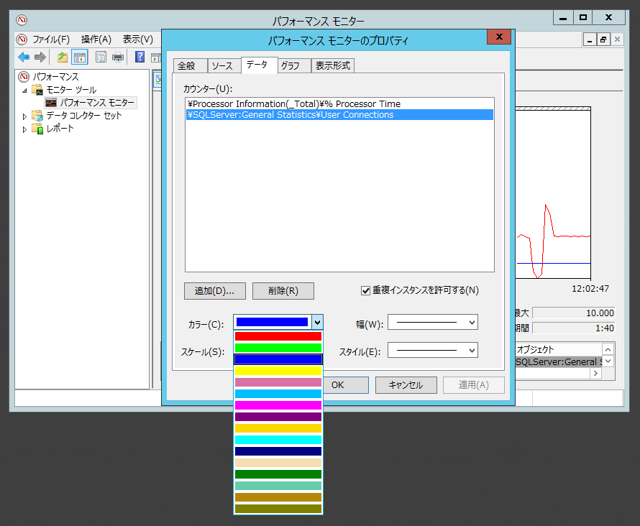
Task: Click the Properties page toolbar icon
Action: (101, 57)
